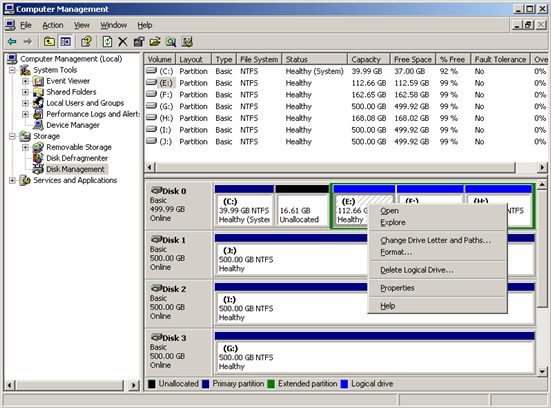Click the Extended partition green legend swatch

point(271,384)
